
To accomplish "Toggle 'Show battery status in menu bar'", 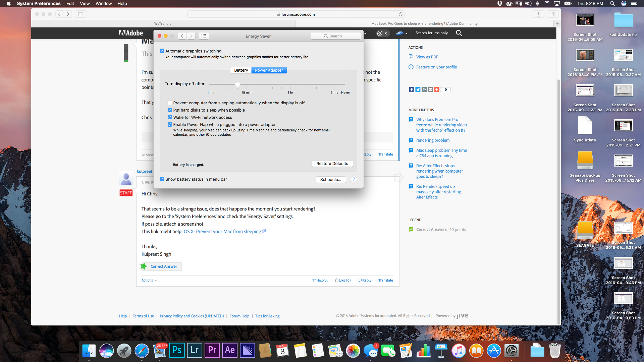I will click(162, 179).
